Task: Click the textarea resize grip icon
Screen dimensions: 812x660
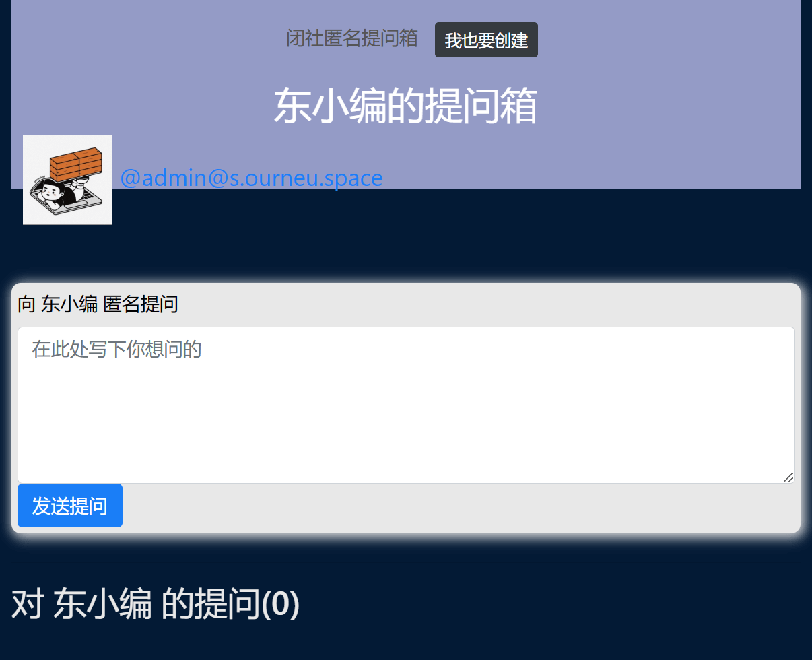Action: (x=788, y=477)
